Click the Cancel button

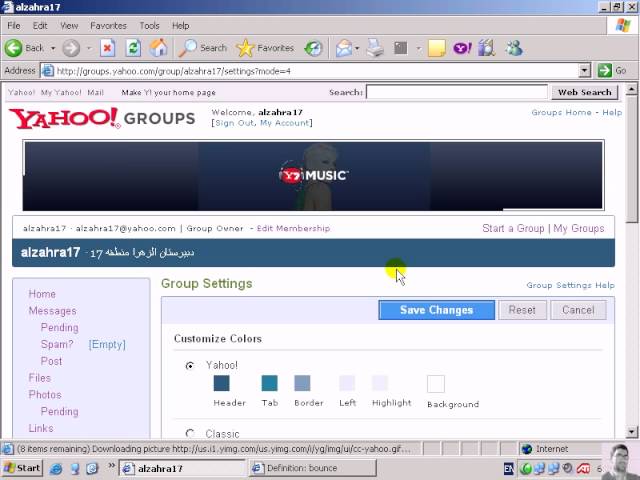pyautogui.click(x=578, y=310)
